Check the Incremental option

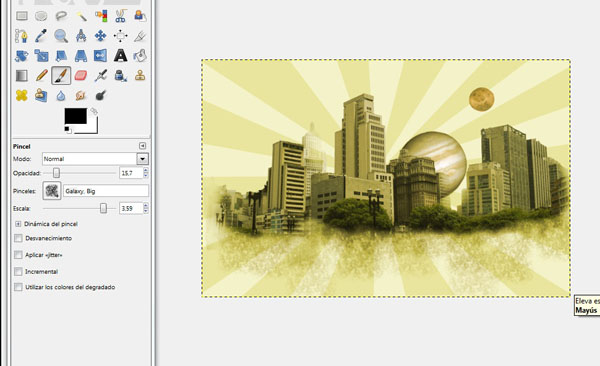click(18, 271)
